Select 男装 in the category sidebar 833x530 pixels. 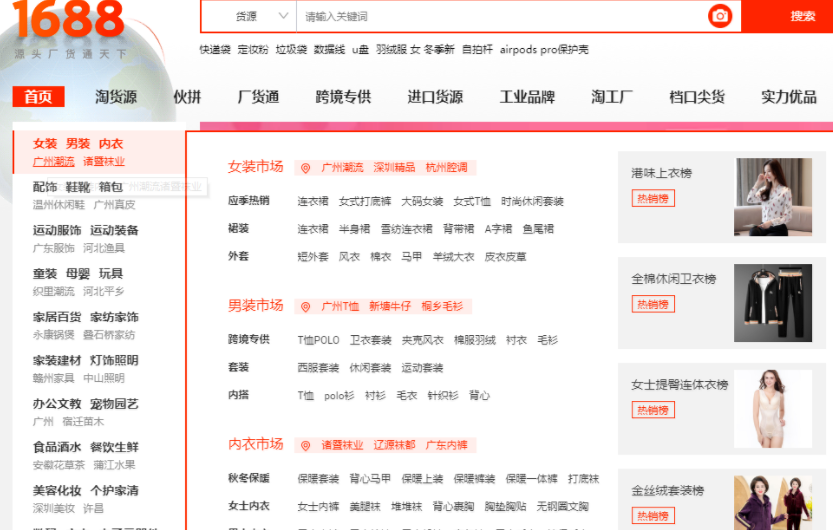click(78, 143)
